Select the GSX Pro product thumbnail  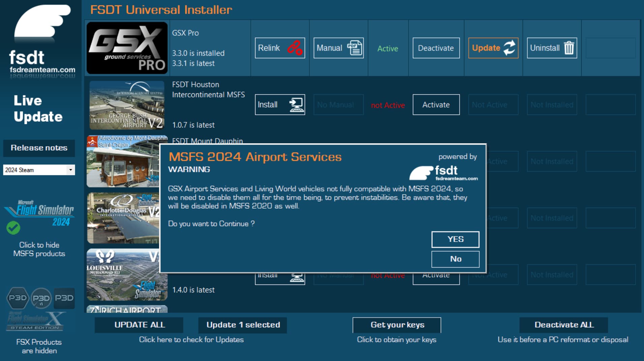pyautogui.click(x=127, y=48)
